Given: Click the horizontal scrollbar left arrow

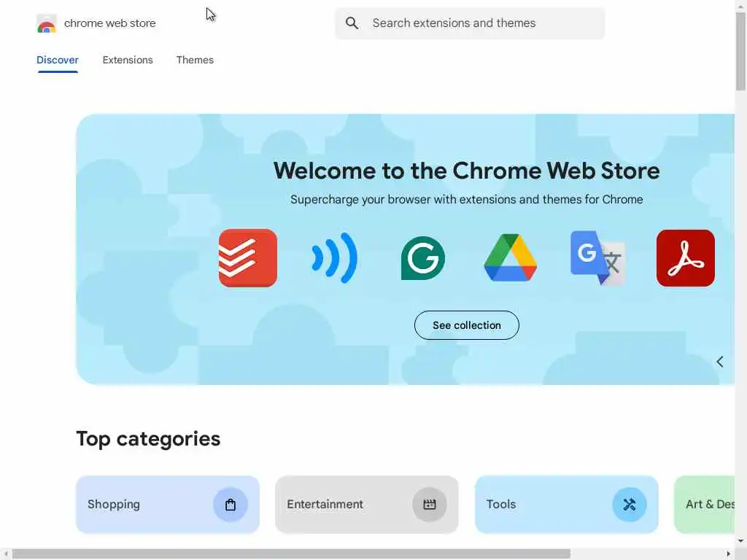Looking at the screenshot, I should click(x=6, y=554).
